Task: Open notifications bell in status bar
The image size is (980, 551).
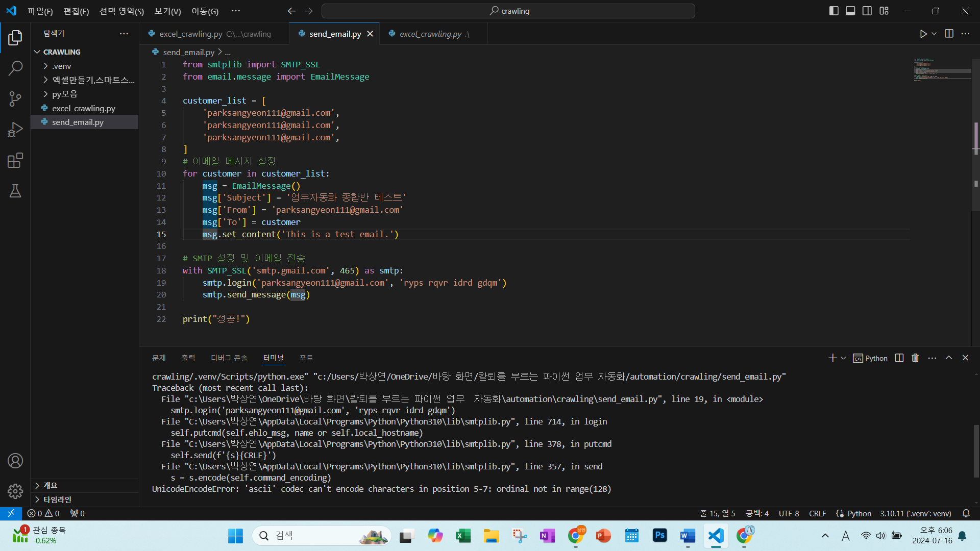Action: pyautogui.click(x=966, y=513)
